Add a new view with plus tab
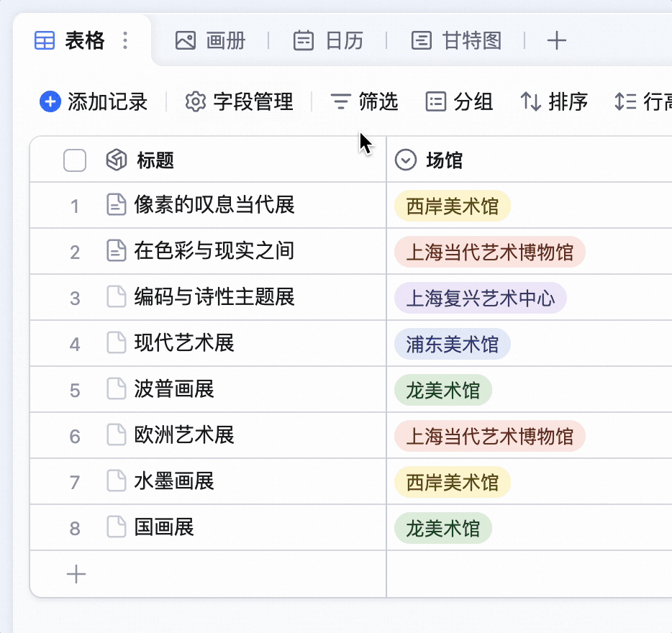 (x=557, y=41)
